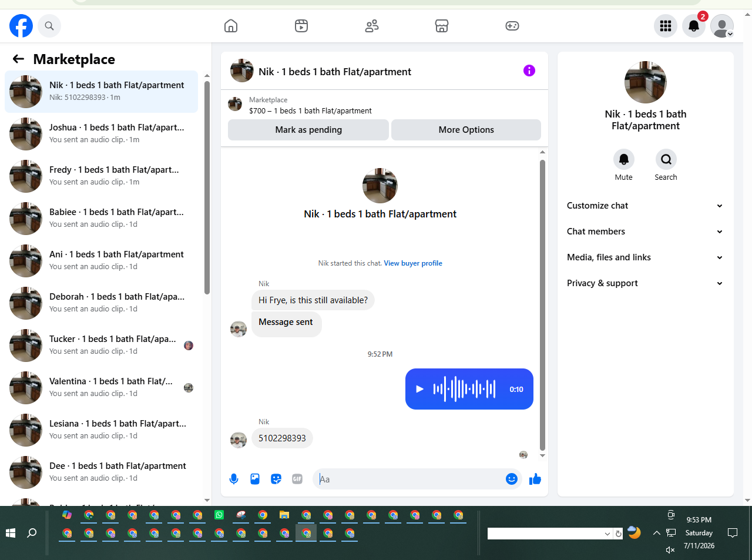Open the Gaming controller icon

[512, 26]
